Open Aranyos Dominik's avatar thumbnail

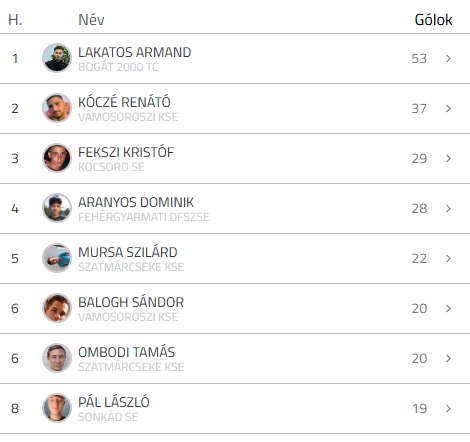coord(57,208)
